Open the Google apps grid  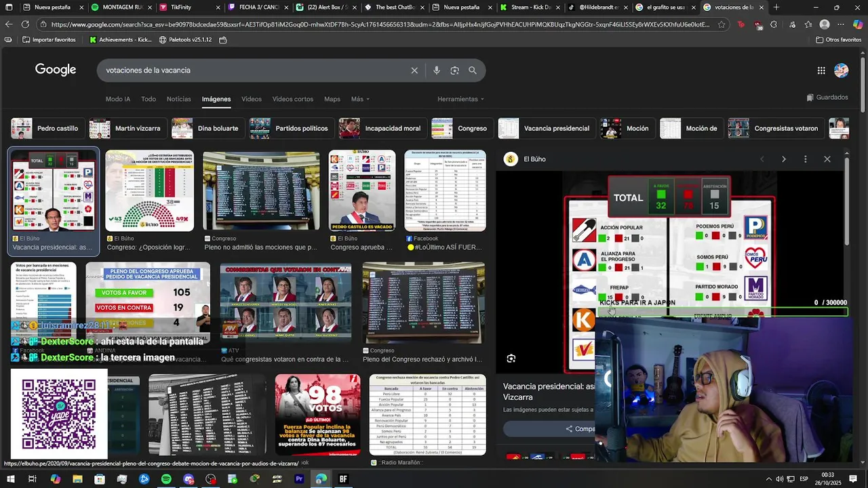click(821, 70)
